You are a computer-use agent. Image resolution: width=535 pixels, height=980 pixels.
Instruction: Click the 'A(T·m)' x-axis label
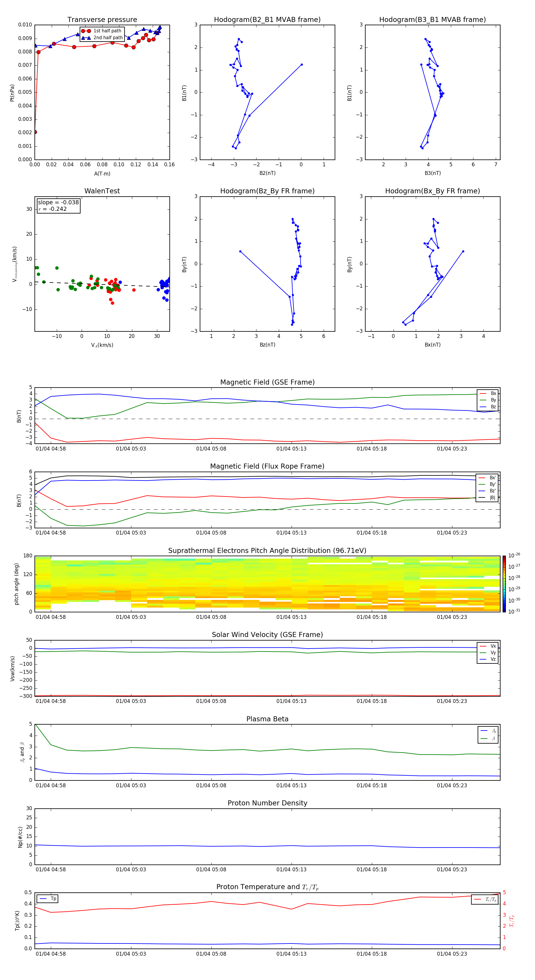(x=102, y=173)
